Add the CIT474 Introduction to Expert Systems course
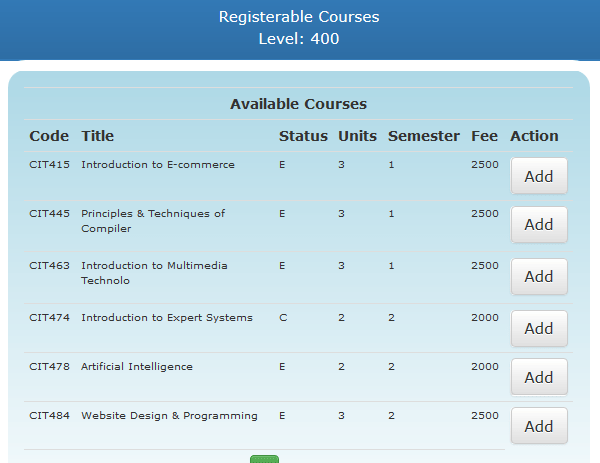The image size is (600, 463). click(539, 329)
